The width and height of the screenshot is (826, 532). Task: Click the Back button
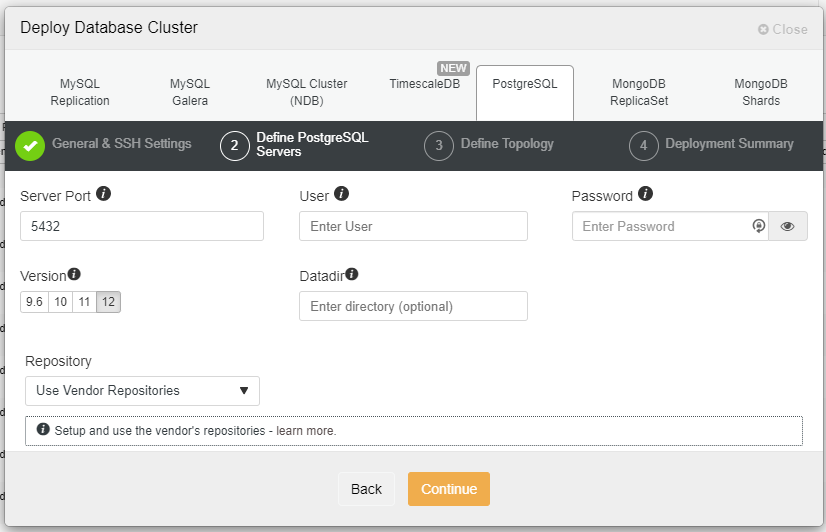pos(366,489)
